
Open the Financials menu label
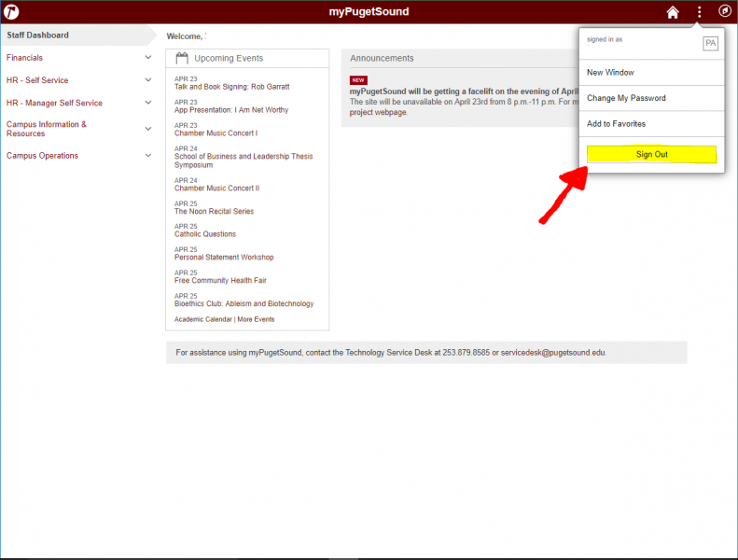(x=24, y=58)
